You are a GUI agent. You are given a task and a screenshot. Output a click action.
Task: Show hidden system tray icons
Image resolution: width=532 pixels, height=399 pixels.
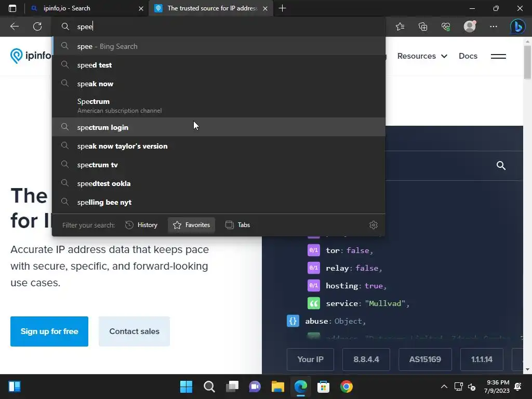point(444,387)
